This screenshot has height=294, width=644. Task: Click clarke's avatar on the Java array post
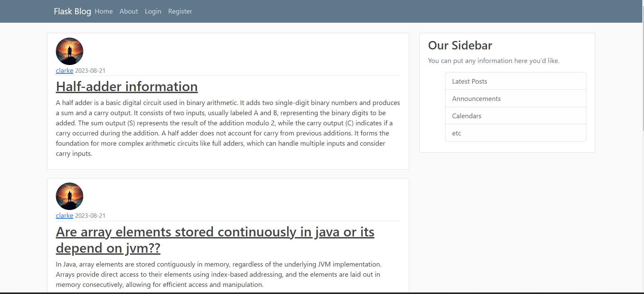point(69,196)
